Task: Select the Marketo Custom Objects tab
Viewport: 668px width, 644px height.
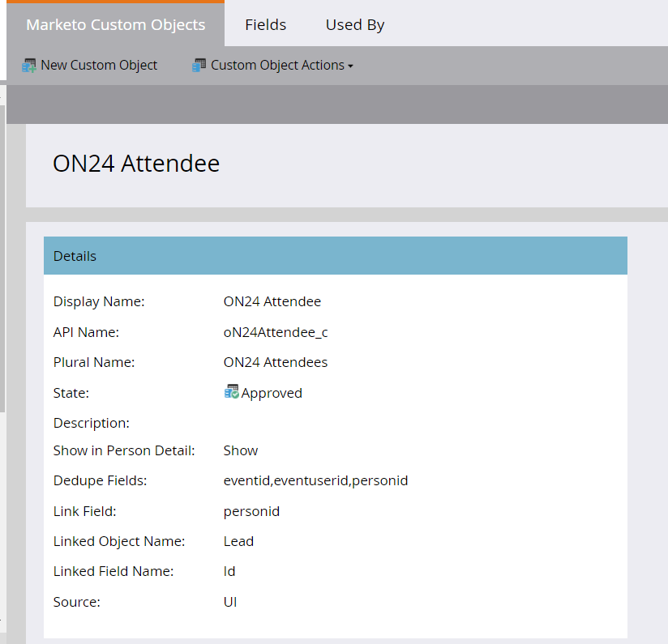Action: point(115,24)
